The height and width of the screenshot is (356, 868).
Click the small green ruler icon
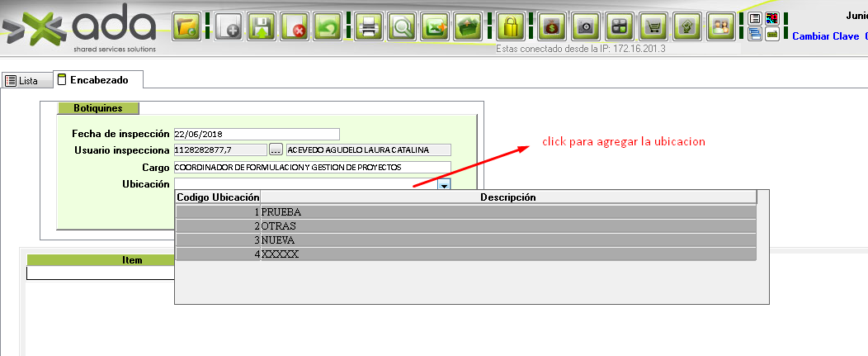[x=771, y=34]
